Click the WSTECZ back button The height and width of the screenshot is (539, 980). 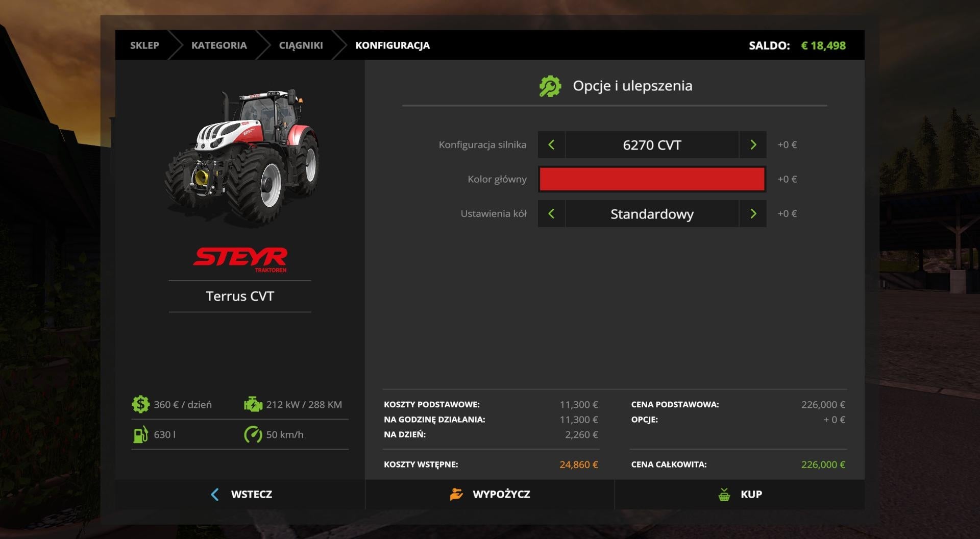240,494
